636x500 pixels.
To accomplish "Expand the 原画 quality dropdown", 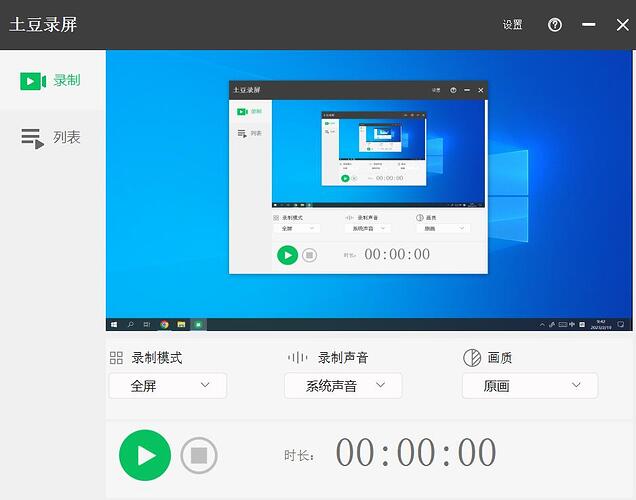I will point(530,385).
